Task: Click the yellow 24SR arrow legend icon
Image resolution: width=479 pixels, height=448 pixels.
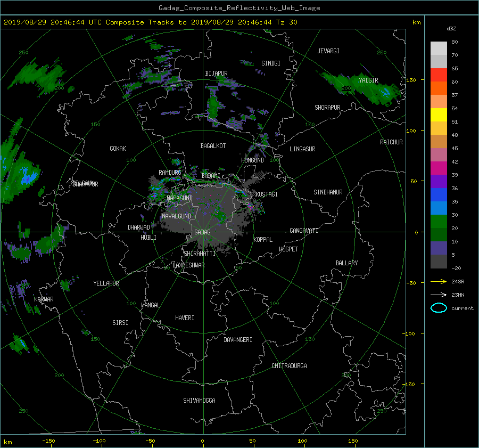Action: tap(439, 281)
